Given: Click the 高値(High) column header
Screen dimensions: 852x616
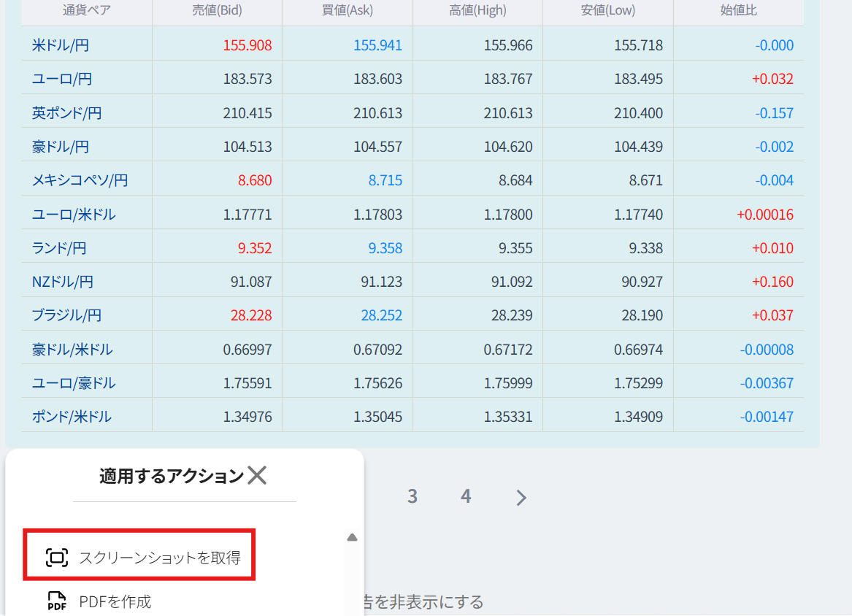Looking at the screenshot, I should tap(477, 10).
